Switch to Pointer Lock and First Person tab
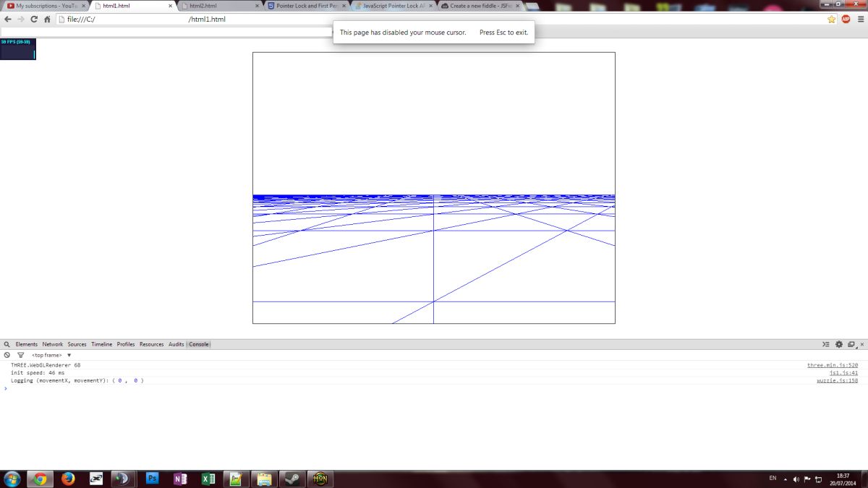Image resolution: width=868 pixels, height=488 pixels. [306, 6]
